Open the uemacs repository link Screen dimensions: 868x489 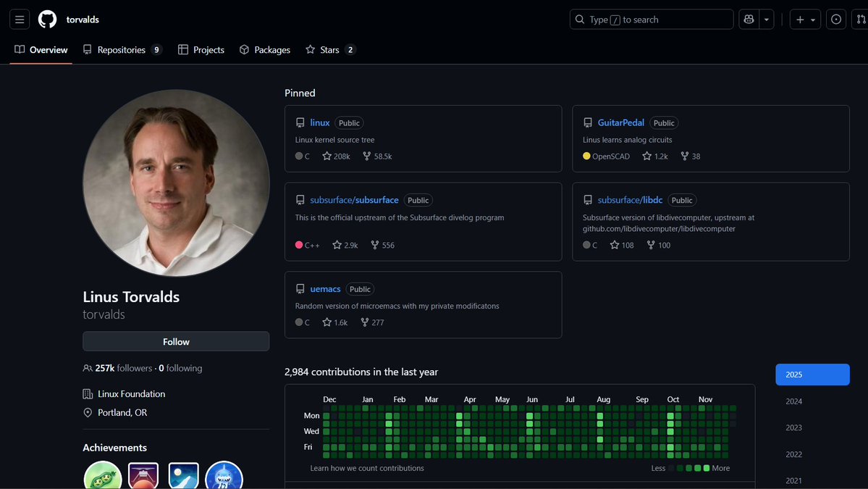click(x=325, y=289)
